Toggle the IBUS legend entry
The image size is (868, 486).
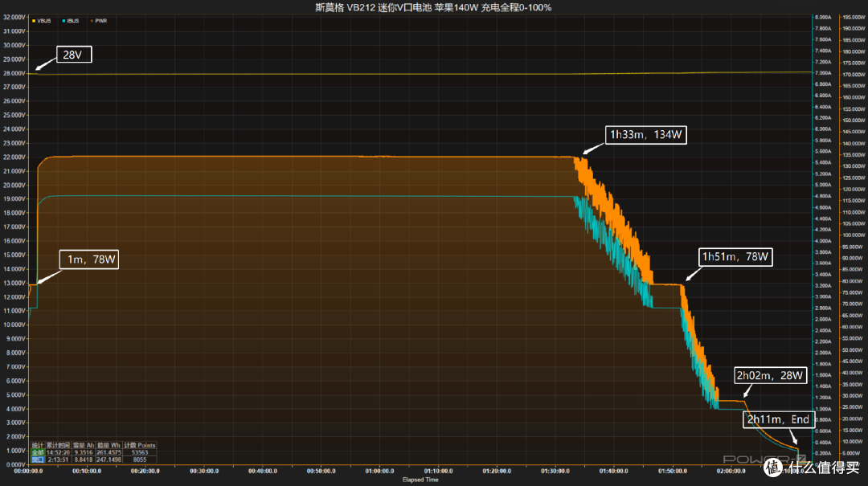tap(70, 21)
